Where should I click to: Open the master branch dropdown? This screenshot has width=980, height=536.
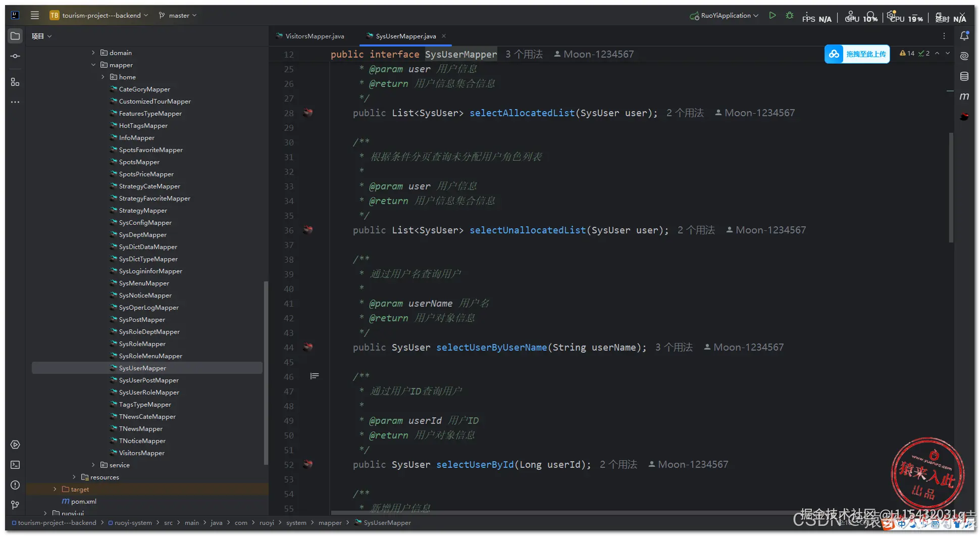pyautogui.click(x=177, y=16)
